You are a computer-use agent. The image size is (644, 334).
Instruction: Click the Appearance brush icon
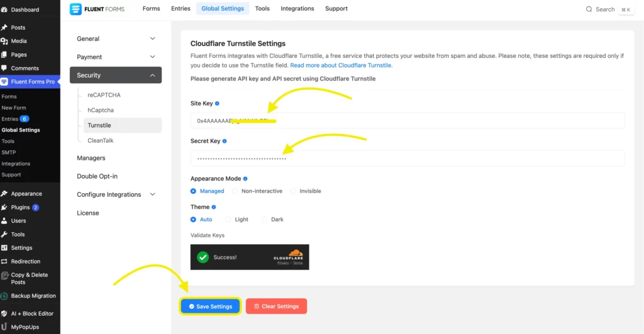tap(4, 194)
